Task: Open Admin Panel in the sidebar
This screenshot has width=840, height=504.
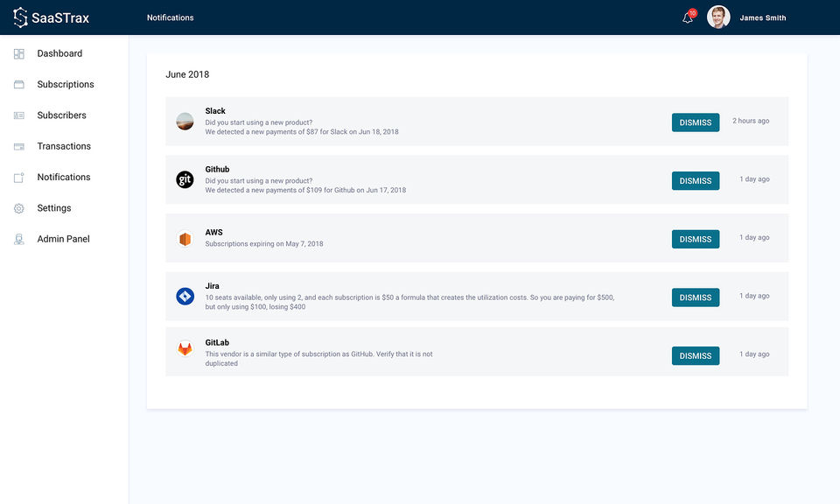Action: (x=63, y=239)
